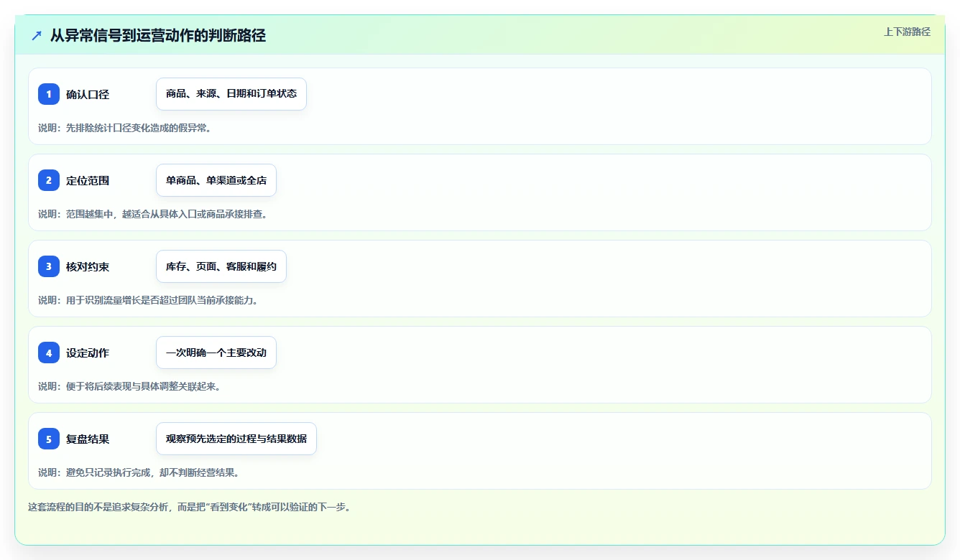Click the chip 单商品、单渠道或全店
960x560 pixels.
pyautogui.click(x=216, y=180)
